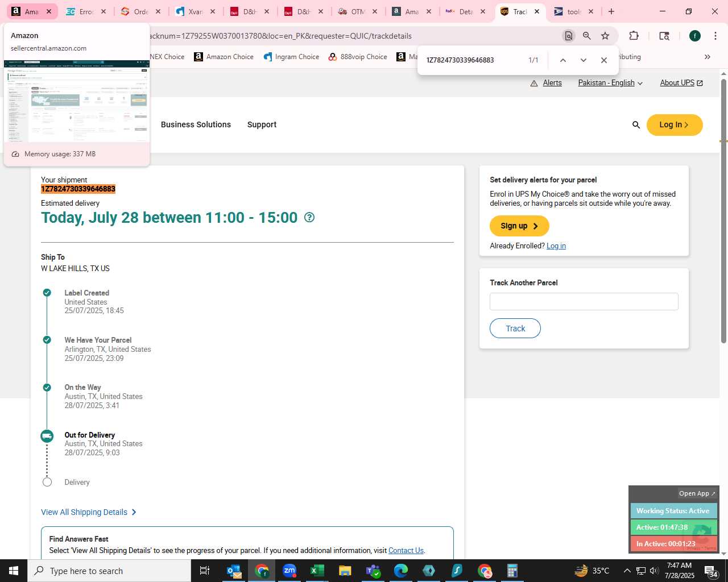Click the Windows Start button

click(x=14, y=571)
